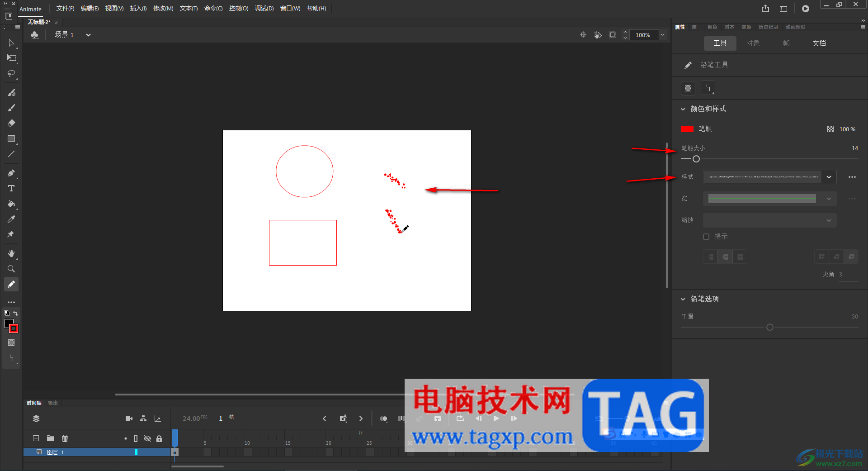Switch to the Frame properties tab
Image resolution: width=868 pixels, height=471 pixels.
coord(786,43)
